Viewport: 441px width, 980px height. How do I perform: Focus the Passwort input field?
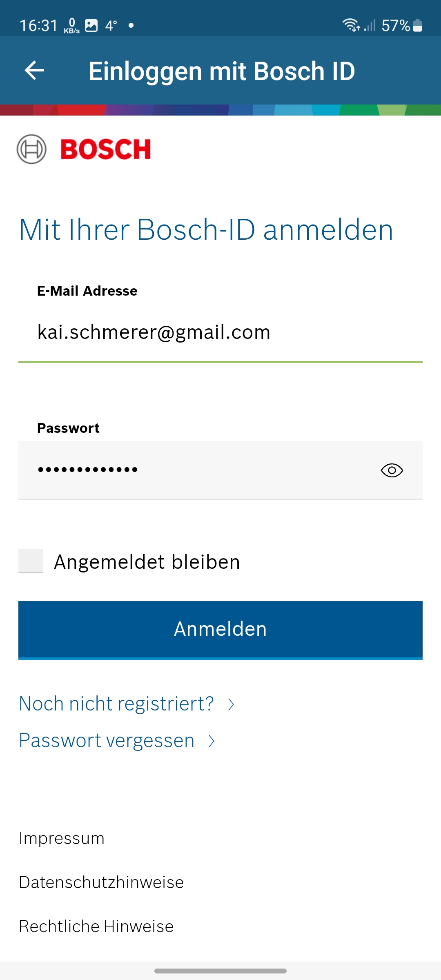coord(196,470)
